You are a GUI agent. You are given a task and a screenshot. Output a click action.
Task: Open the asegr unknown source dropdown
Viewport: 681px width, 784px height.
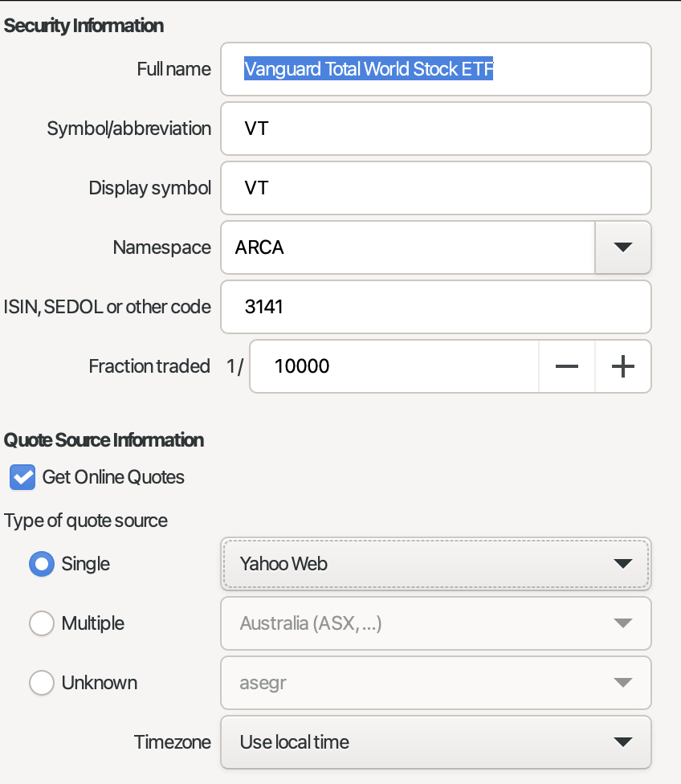[x=436, y=683]
